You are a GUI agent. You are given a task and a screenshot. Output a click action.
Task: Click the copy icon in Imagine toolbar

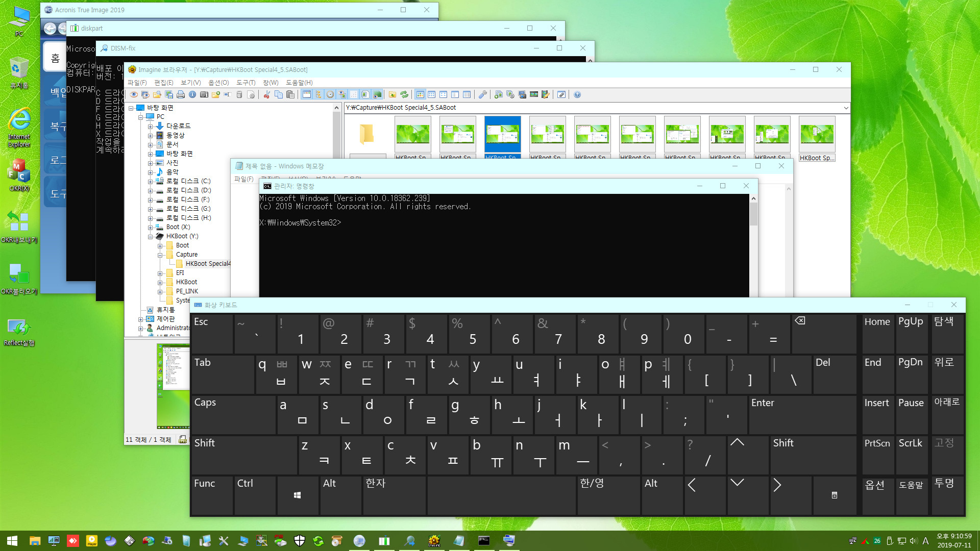click(x=279, y=94)
